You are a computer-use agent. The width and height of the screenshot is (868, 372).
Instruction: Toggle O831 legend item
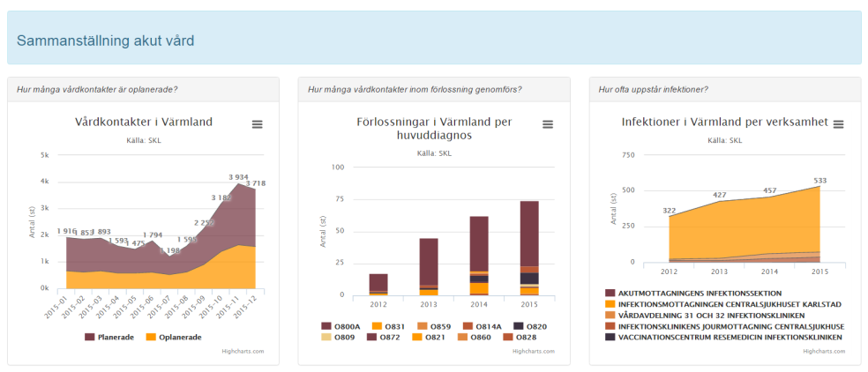coord(388,327)
